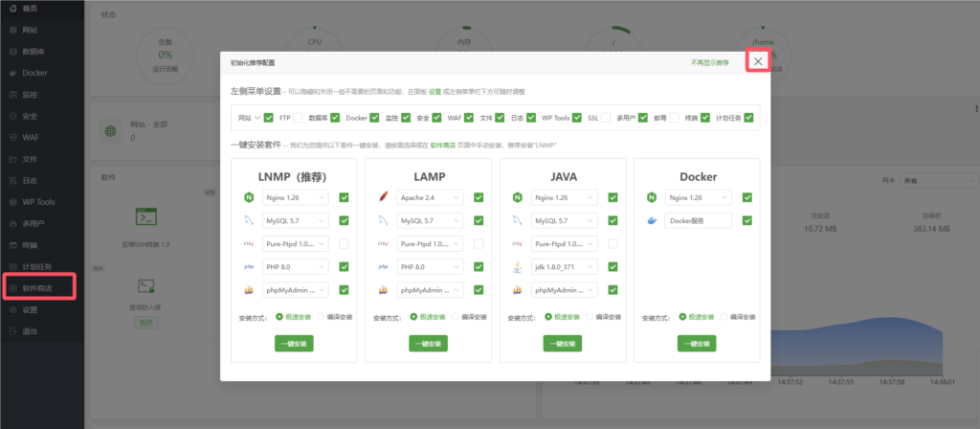Click the green globe icon beside 网站 - 全部
Viewport: 980px width, 429px height.
[111, 131]
